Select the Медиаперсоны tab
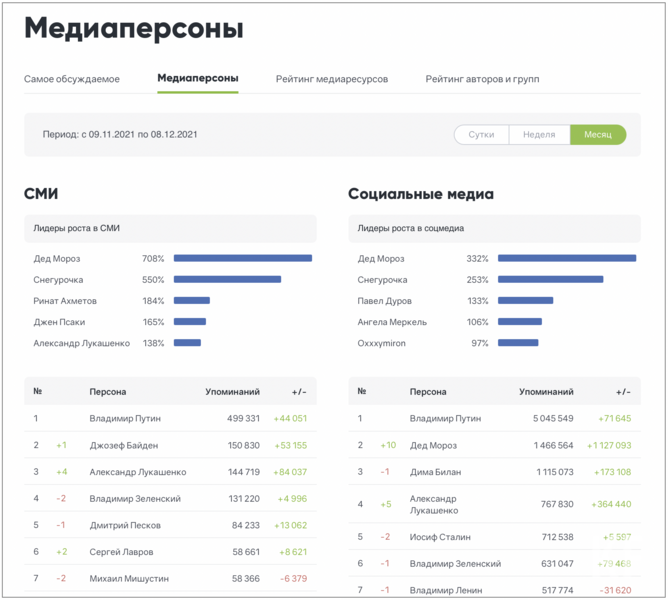Viewport: 668px width, 600px height. 198,78
